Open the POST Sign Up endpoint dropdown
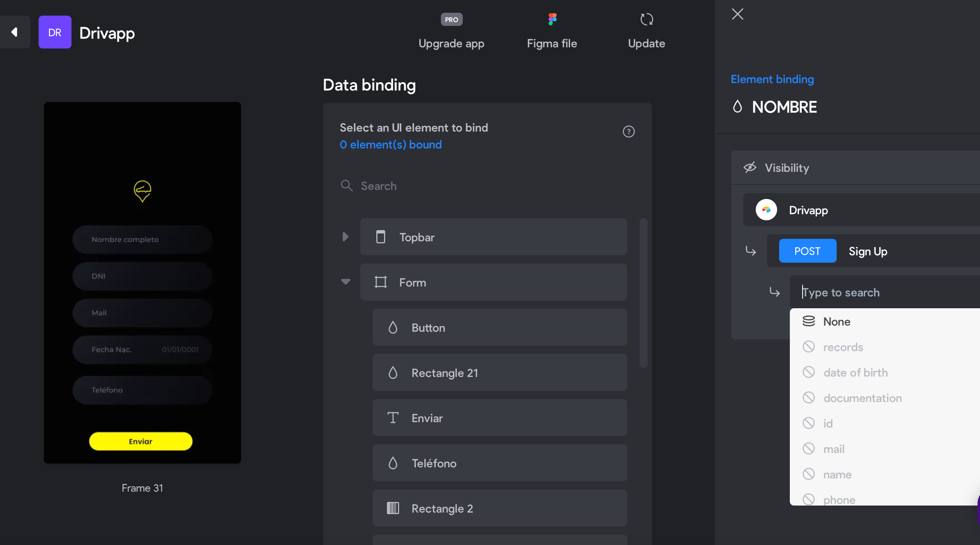 [873, 251]
